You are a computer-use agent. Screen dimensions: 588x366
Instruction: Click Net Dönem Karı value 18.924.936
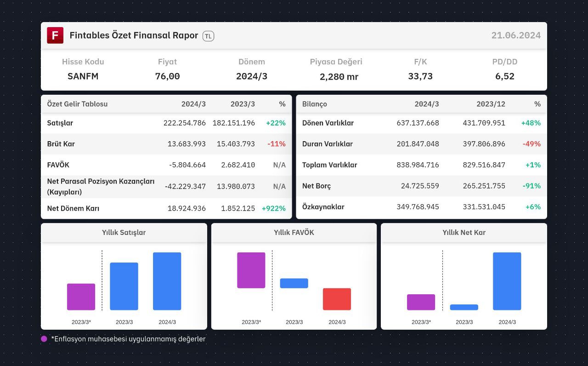tap(187, 208)
